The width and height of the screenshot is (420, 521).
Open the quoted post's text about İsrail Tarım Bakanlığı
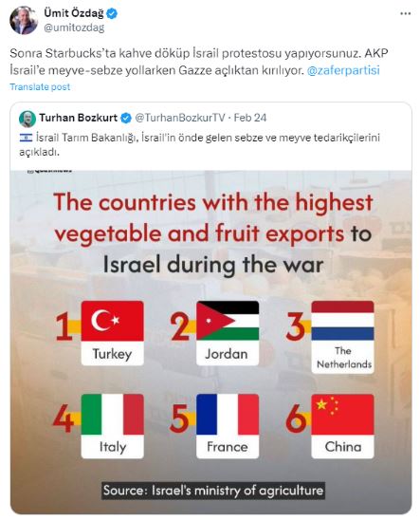tap(199, 145)
